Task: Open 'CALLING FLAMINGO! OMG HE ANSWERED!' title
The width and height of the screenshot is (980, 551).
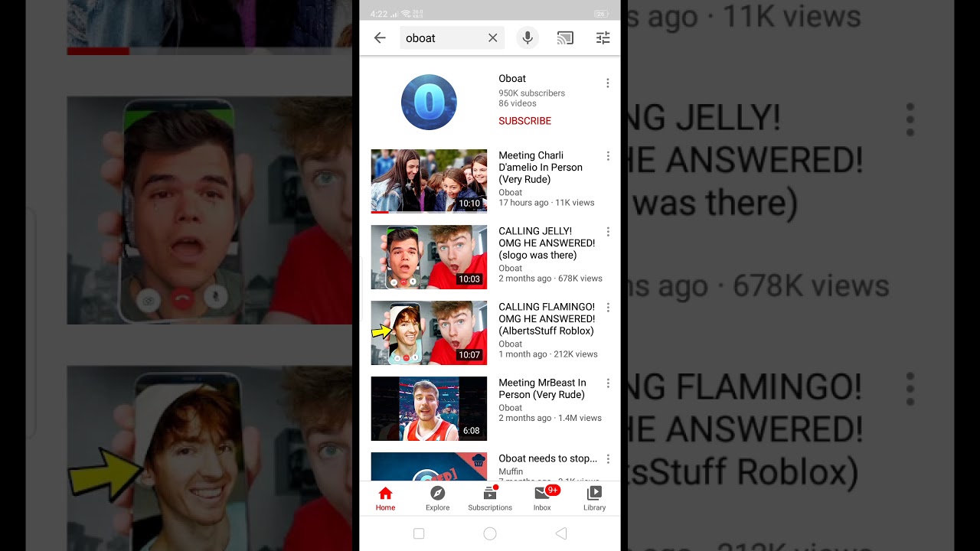Action: (547, 319)
